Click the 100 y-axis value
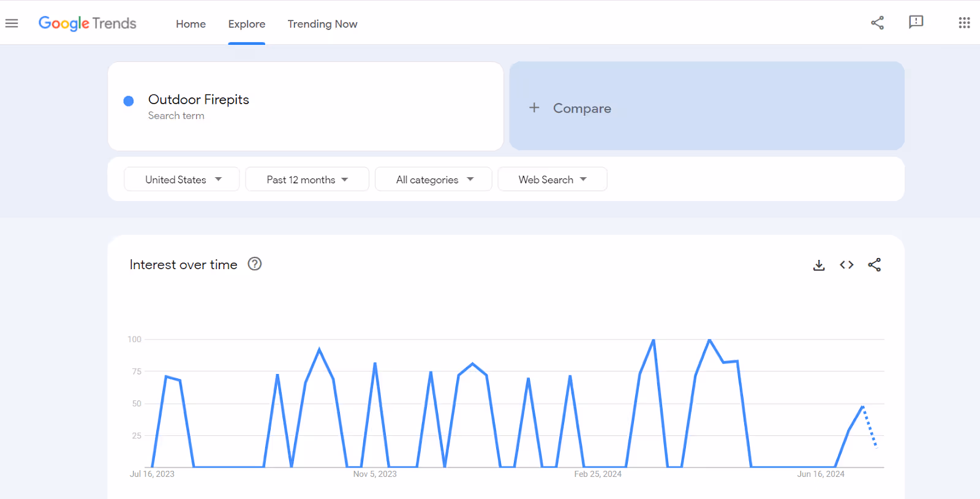Screen dimensions: 980x499 (134, 339)
